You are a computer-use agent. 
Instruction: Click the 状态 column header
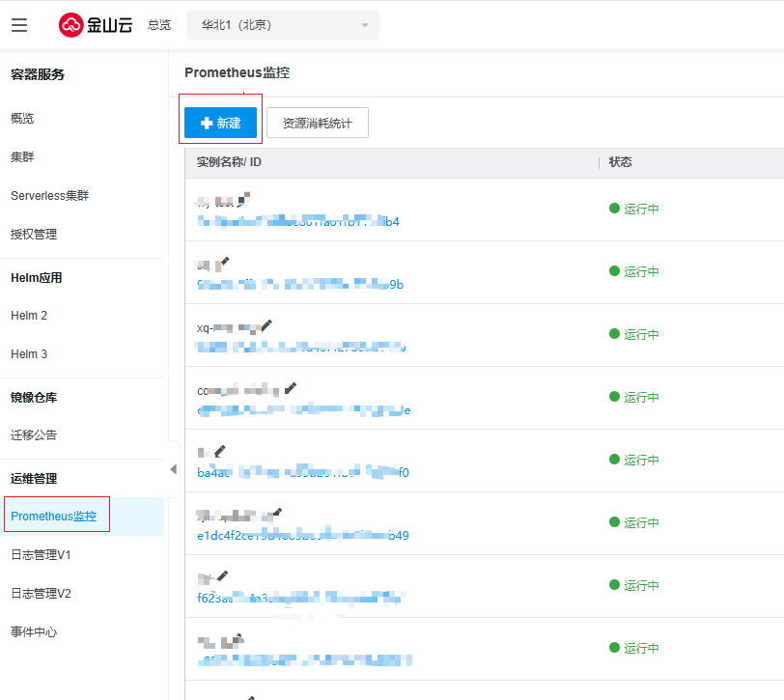coord(621,162)
